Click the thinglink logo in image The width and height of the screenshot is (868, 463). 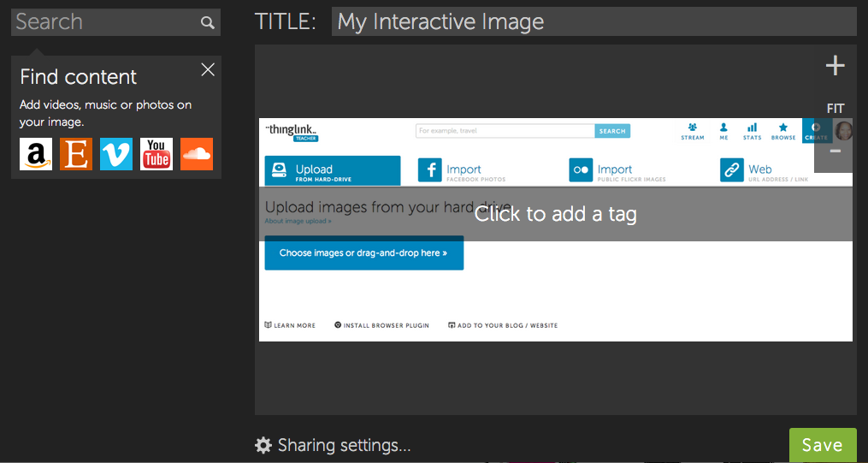[x=292, y=134]
